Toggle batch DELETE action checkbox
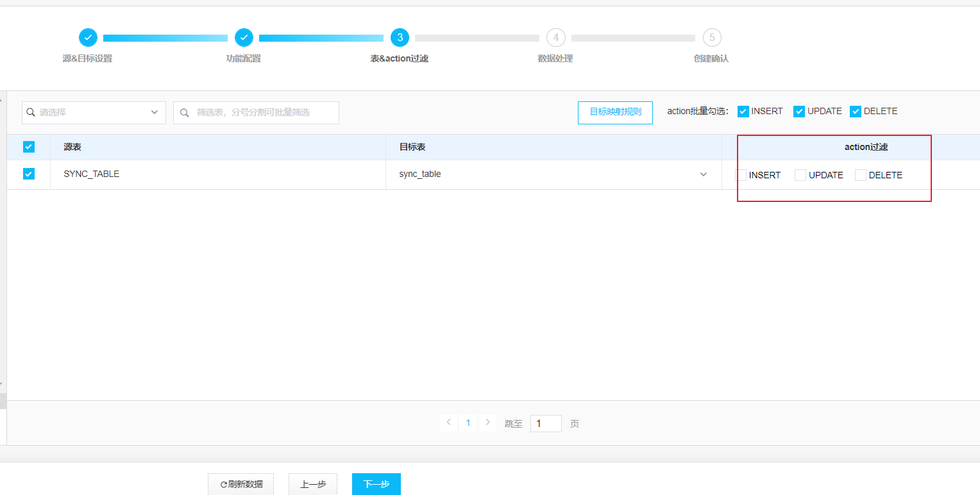 856,112
